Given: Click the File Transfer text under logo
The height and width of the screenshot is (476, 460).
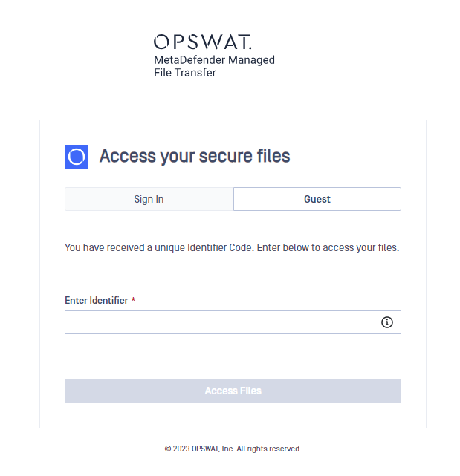Looking at the screenshot, I should pos(185,73).
